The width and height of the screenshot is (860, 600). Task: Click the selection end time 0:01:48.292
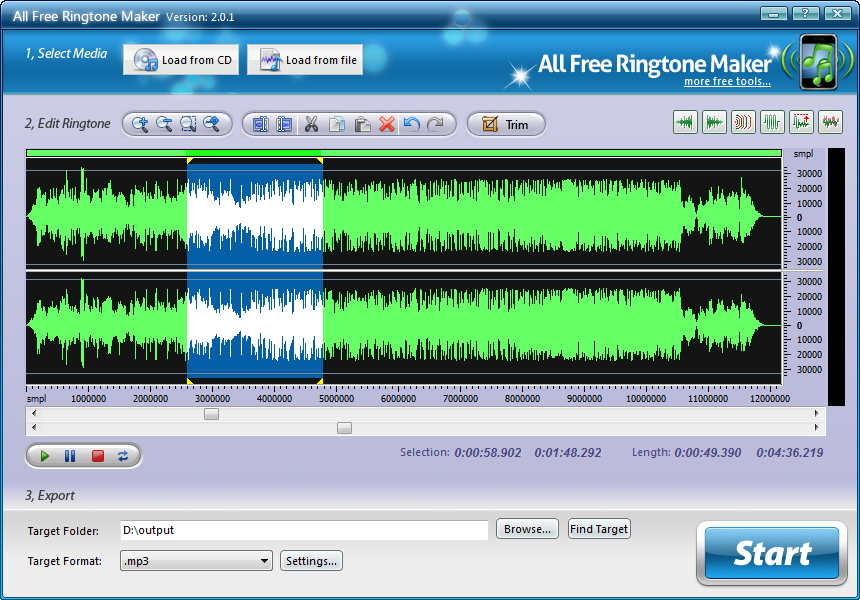pos(568,453)
